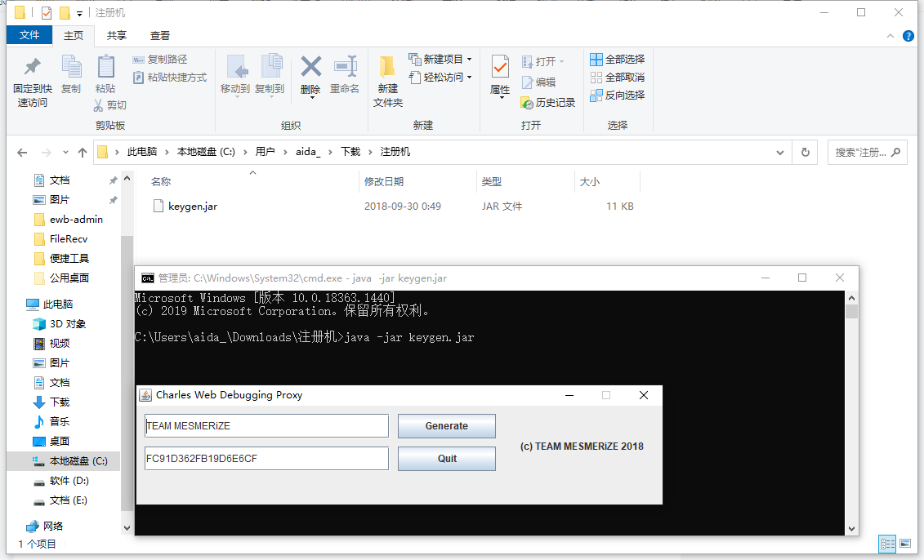Select Local Disk 本地磁盘 (C:)
The width and height of the screenshot is (924, 560).
(x=70, y=461)
